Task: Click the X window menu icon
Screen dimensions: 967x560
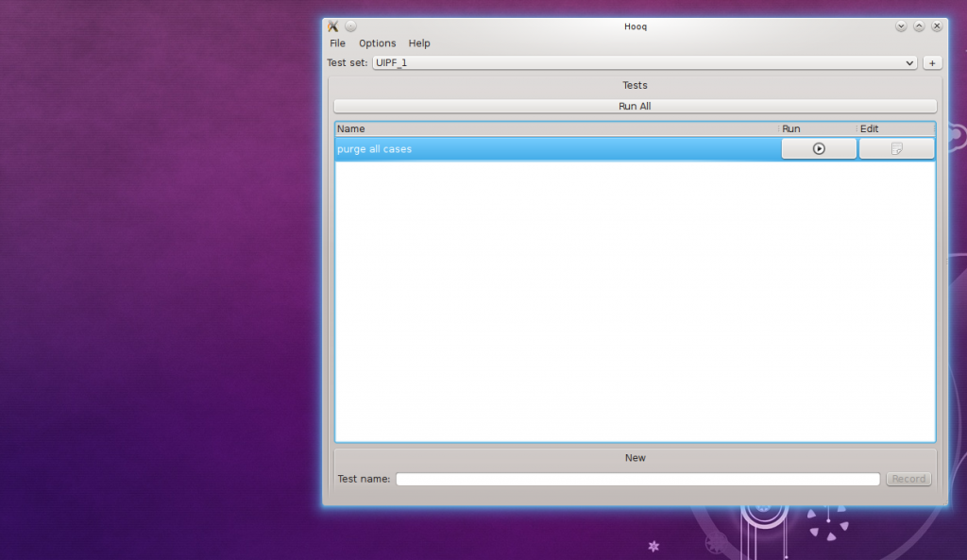Action: point(332,26)
